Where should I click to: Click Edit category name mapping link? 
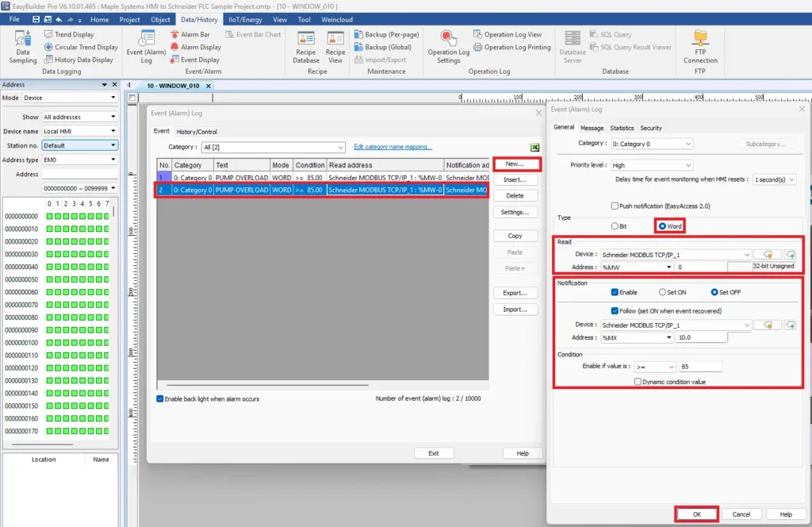(x=392, y=147)
